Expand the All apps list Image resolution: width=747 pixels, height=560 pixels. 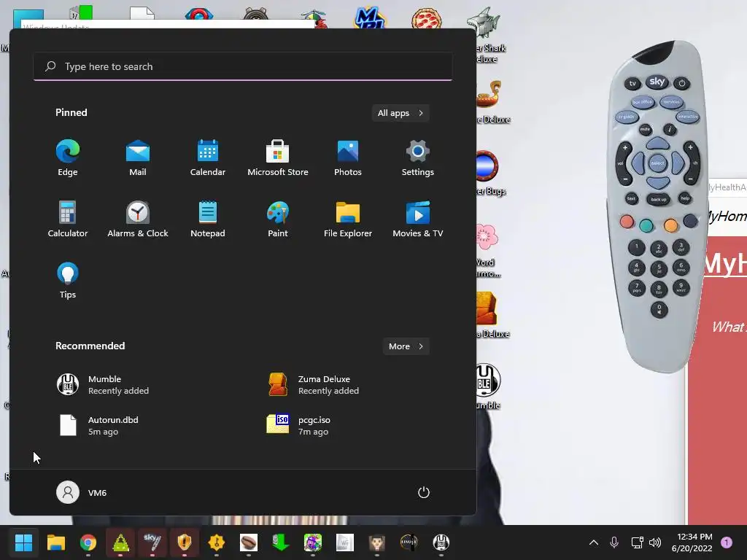(x=400, y=113)
